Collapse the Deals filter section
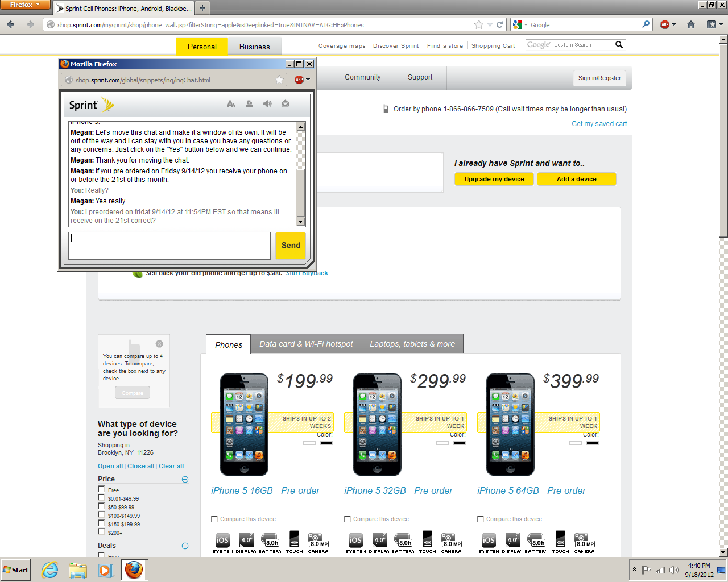 click(x=185, y=546)
